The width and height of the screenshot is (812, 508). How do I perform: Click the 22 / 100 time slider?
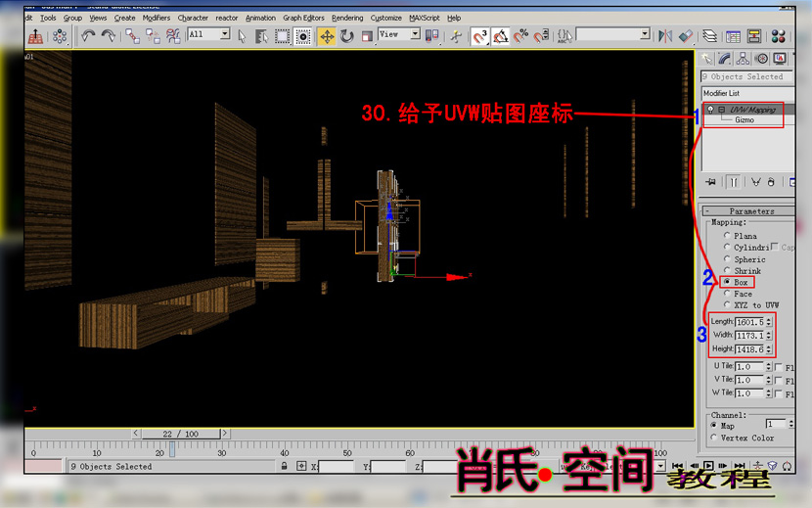coord(181,434)
